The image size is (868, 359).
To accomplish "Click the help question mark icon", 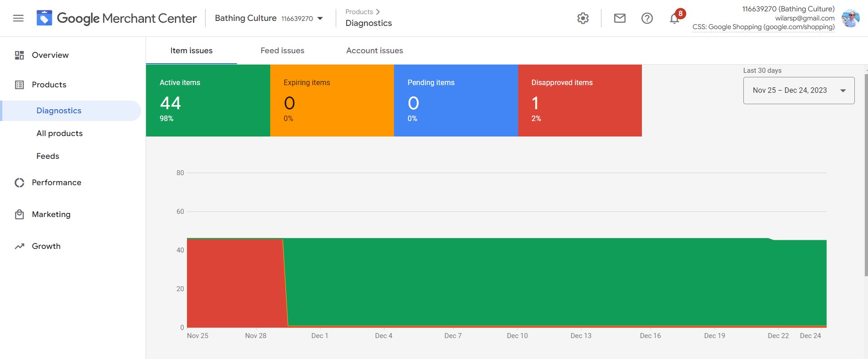I will point(647,18).
